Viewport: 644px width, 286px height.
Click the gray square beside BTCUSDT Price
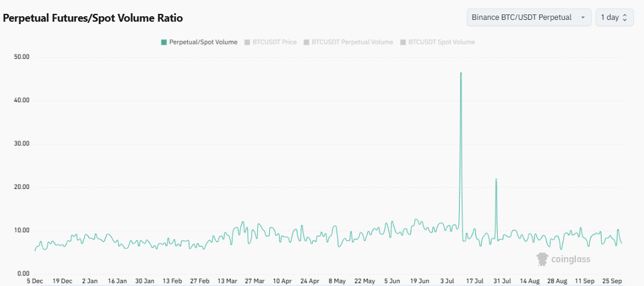pyautogui.click(x=247, y=42)
